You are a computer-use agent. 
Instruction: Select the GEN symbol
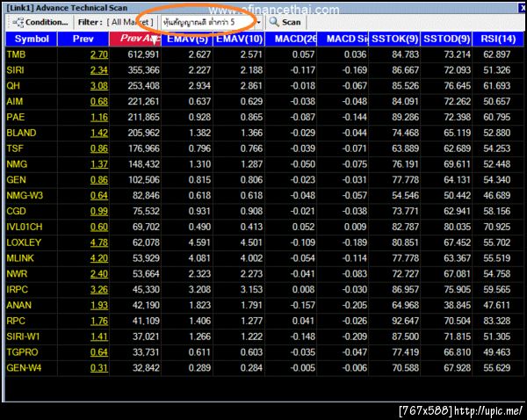click(16, 180)
